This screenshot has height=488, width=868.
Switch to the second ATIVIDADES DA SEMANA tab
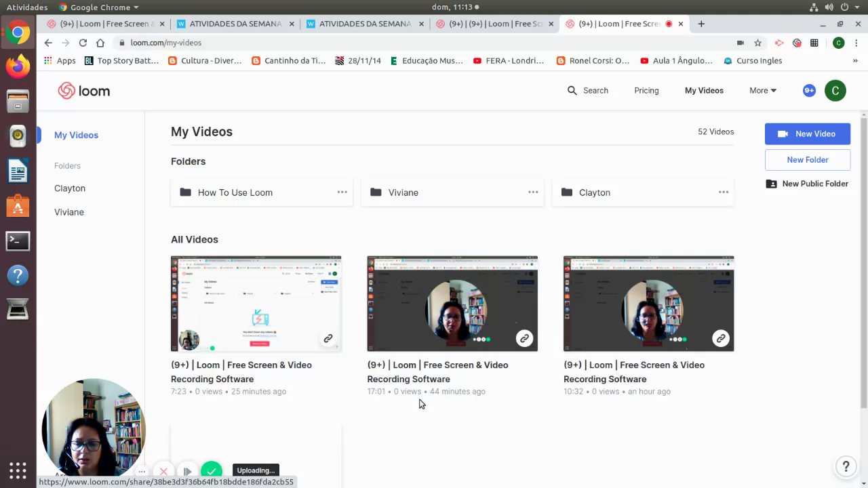pyautogui.click(x=365, y=24)
